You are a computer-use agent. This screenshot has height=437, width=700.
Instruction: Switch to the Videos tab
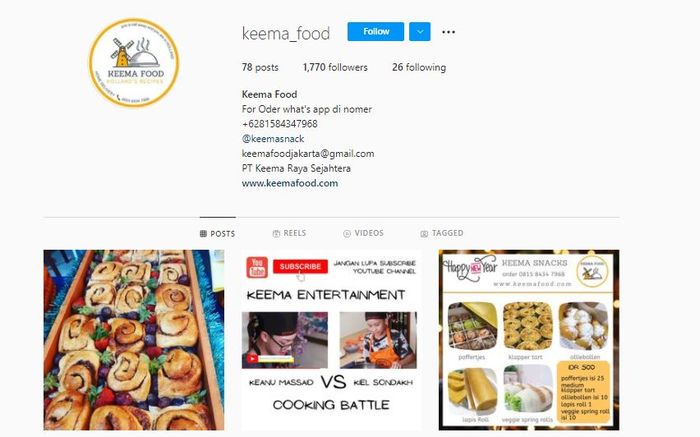(363, 233)
